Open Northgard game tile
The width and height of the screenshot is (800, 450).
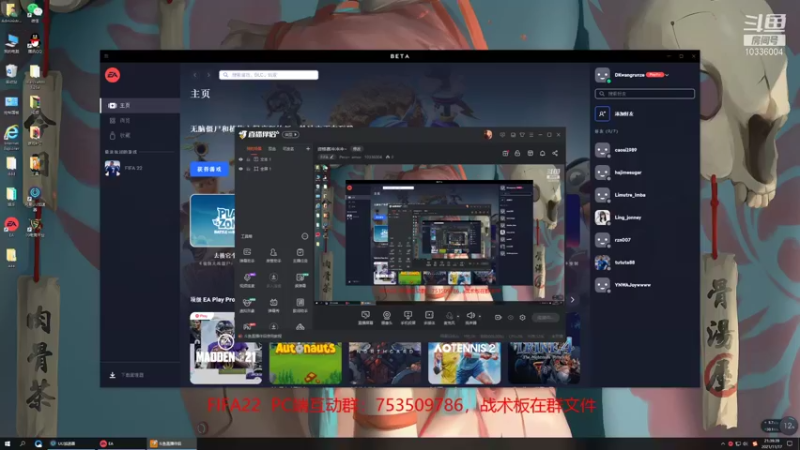(x=385, y=363)
